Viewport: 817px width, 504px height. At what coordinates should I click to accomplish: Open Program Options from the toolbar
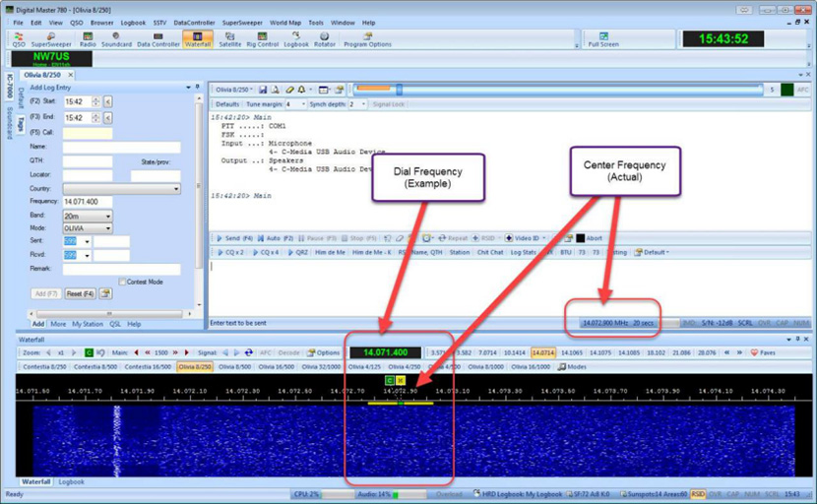coord(367,39)
